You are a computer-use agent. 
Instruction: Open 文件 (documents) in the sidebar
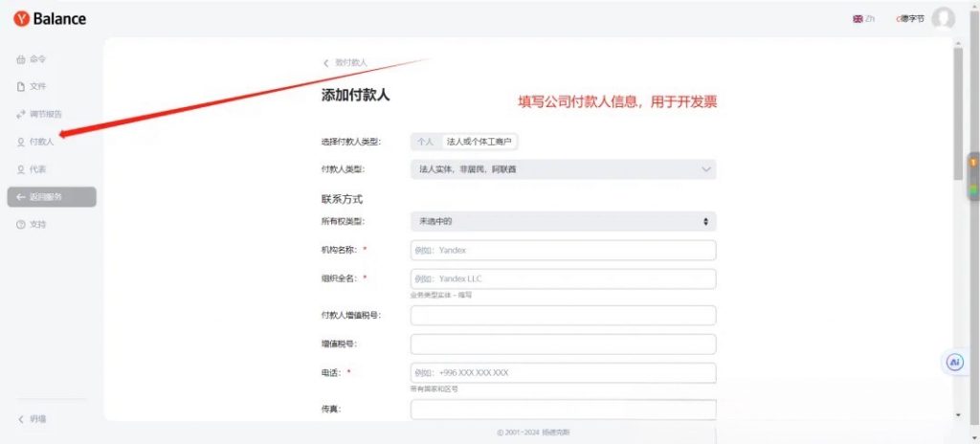click(x=37, y=86)
